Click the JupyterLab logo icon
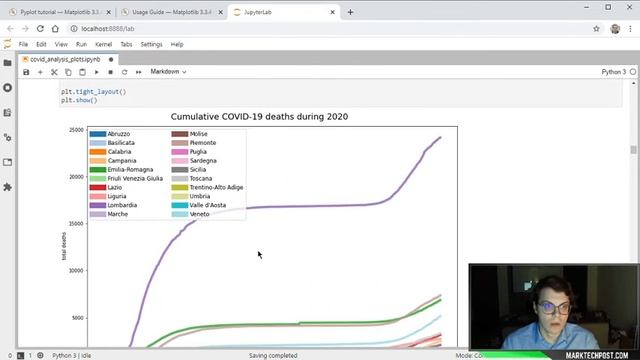 point(7,44)
